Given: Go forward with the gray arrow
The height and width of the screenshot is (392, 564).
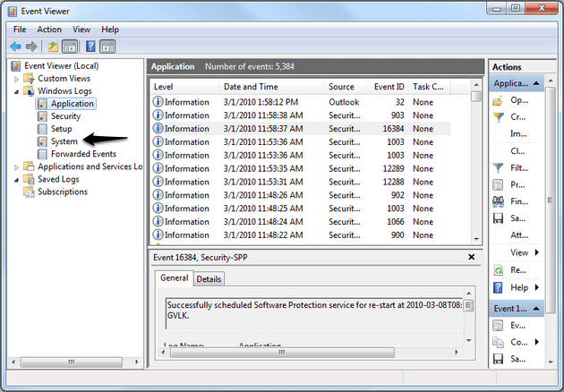Looking at the screenshot, I should click(x=31, y=47).
